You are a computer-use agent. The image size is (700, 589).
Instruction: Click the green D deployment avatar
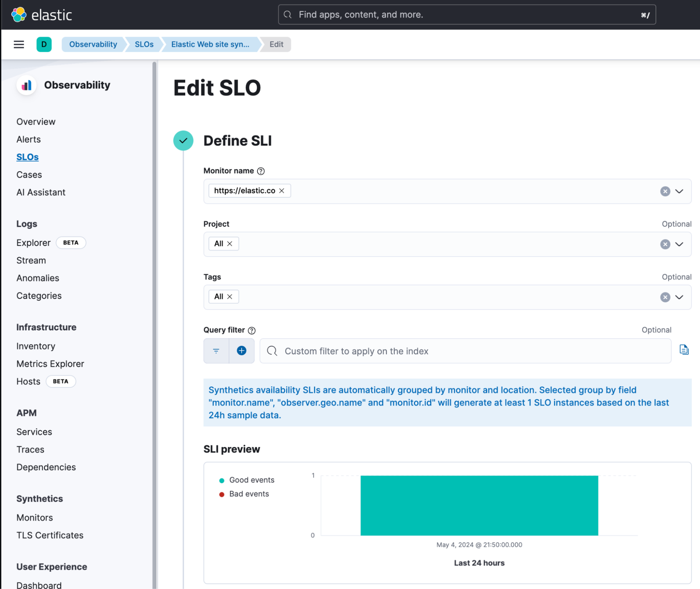[44, 44]
